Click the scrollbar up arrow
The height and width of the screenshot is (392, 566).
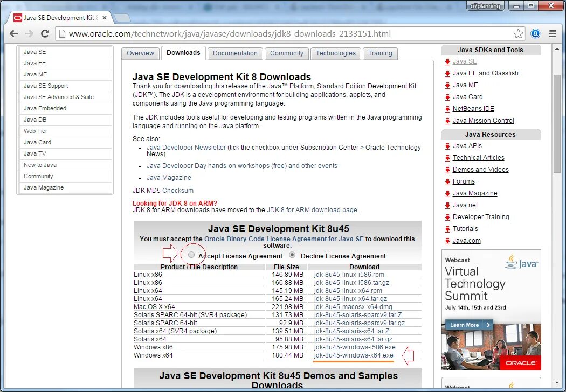pyautogui.click(x=557, y=48)
